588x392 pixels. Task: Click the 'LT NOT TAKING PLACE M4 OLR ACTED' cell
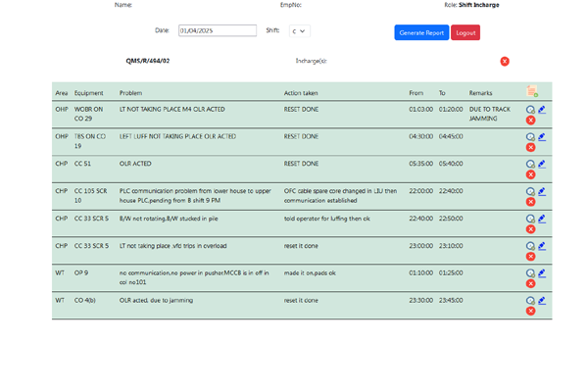point(172,109)
